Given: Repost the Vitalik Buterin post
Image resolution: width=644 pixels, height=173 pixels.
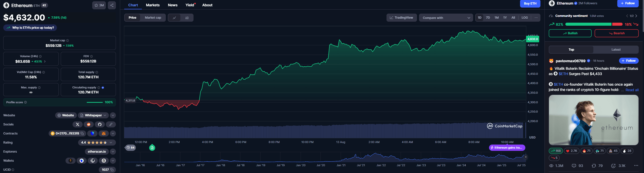Looking at the screenshot, I should (597, 166).
